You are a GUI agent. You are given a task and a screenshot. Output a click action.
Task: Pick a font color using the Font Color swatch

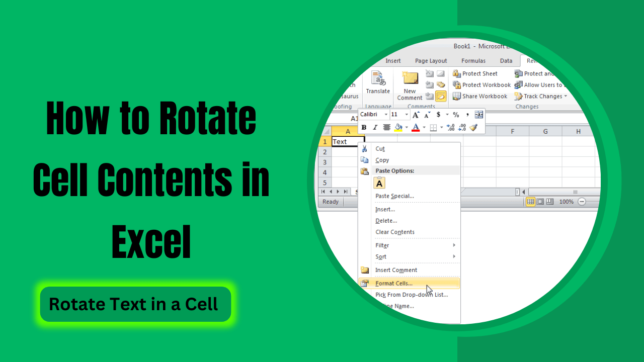[x=416, y=127]
